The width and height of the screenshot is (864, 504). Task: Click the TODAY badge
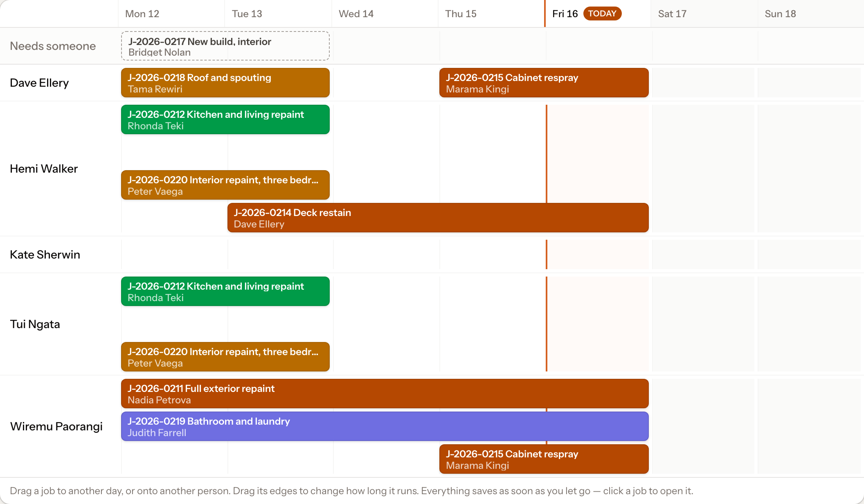point(602,13)
